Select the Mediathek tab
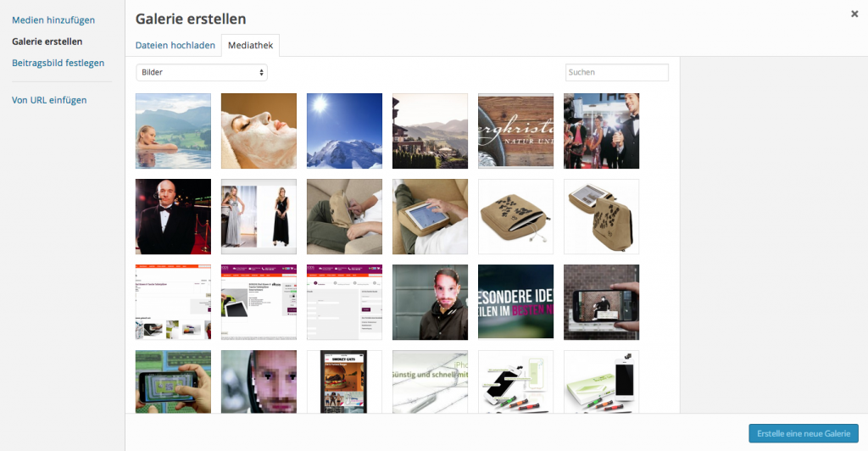 (250, 46)
